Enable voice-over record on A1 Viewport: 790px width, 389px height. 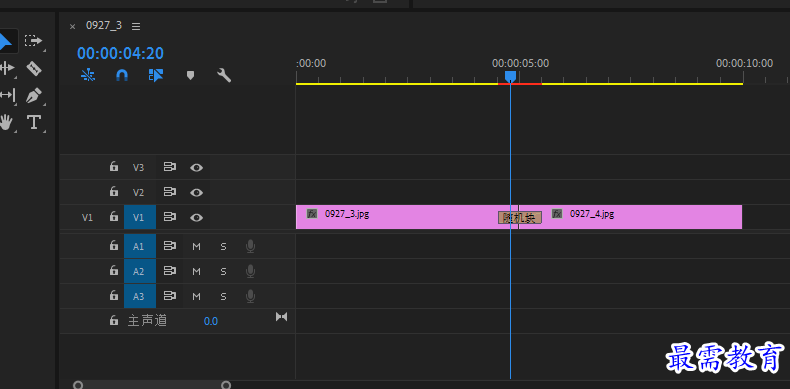point(250,246)
